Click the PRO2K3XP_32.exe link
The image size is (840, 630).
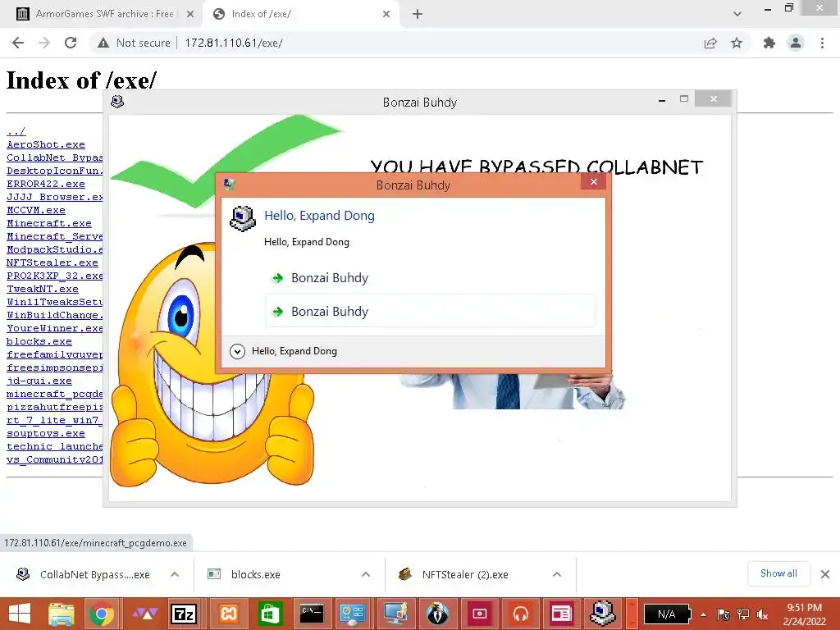[55, 276]
